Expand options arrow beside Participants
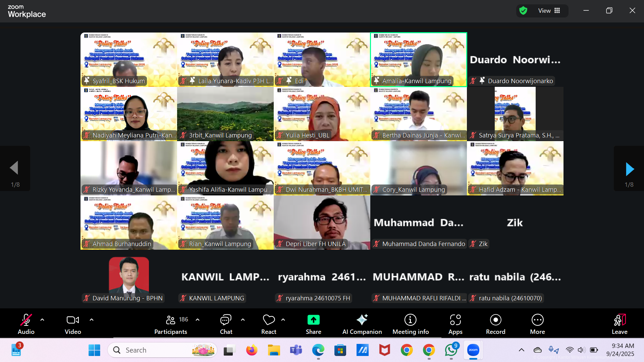Screen dimensions: 644x362 pyautogui.click(x=198, y=320)
